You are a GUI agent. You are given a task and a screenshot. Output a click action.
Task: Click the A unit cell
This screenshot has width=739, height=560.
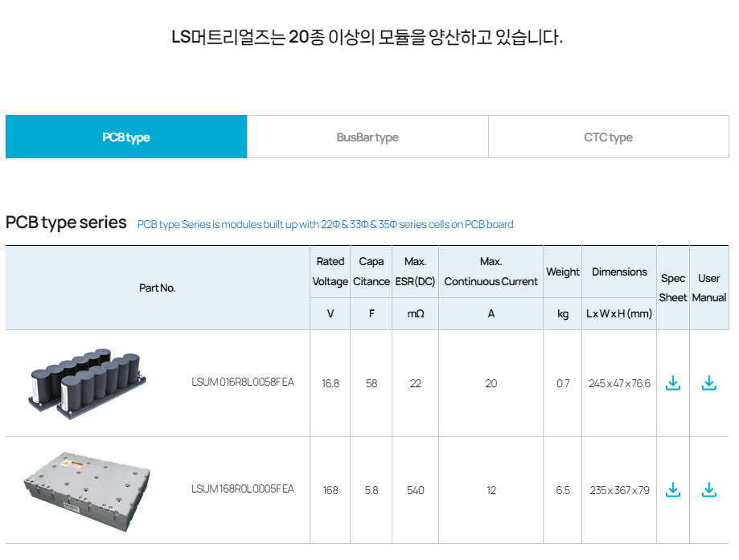click(491, 313)
